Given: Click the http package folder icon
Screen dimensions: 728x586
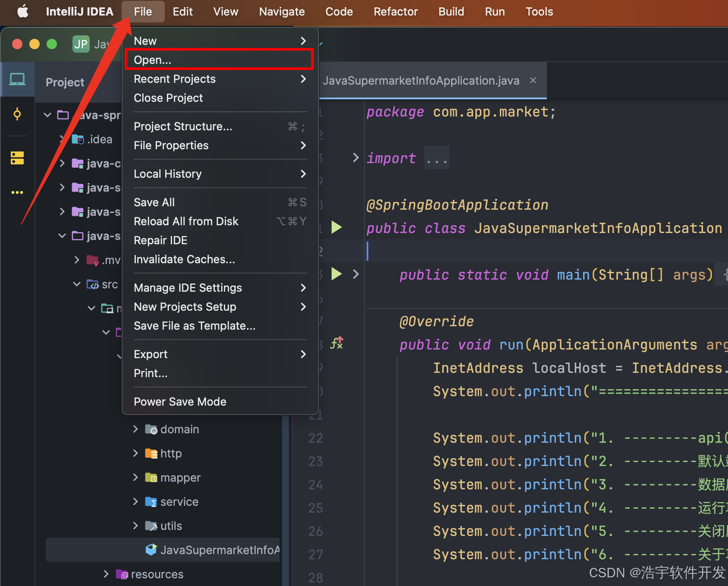Looking at the screenshot, I should [151, 454].
